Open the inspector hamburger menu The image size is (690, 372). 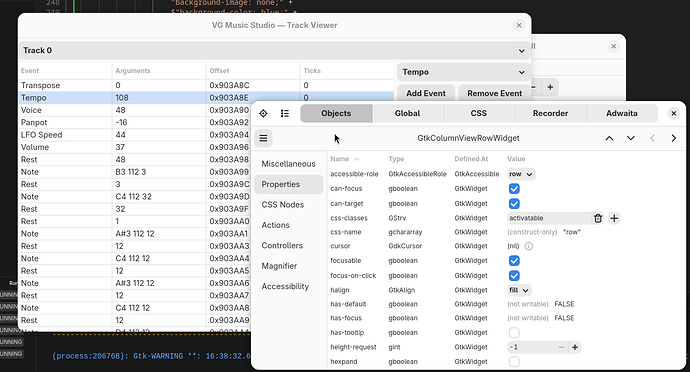263,138
